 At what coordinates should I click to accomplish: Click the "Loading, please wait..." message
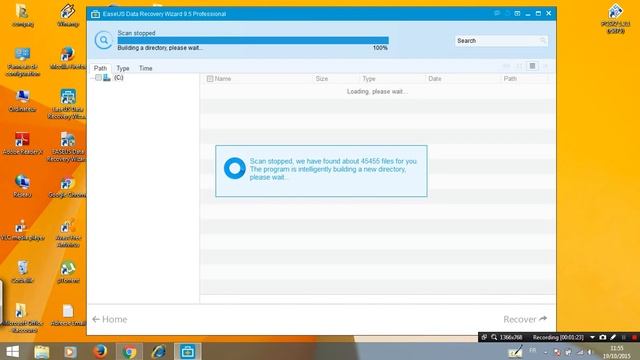click(x=377, y=91)
